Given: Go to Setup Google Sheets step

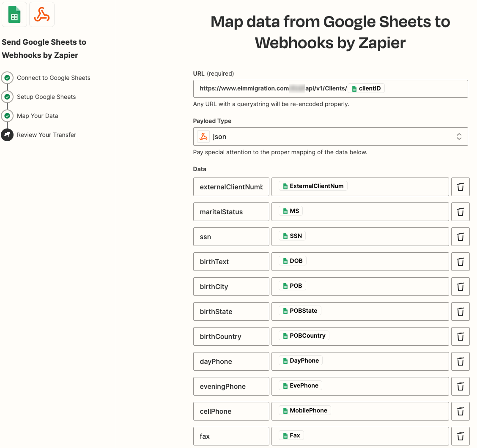Looking at the screenshot, I should click(x=46, y=97).
